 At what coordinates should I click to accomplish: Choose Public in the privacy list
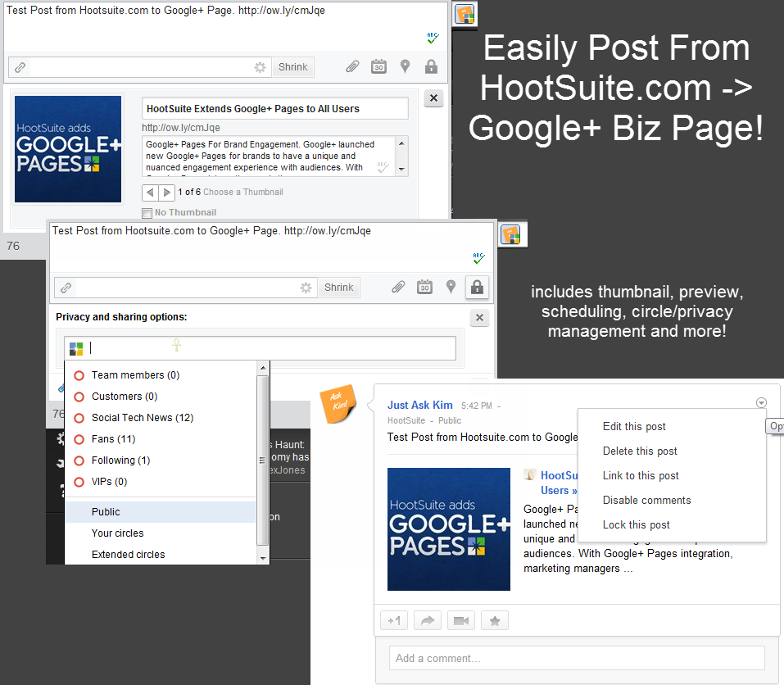click(160, 512)
